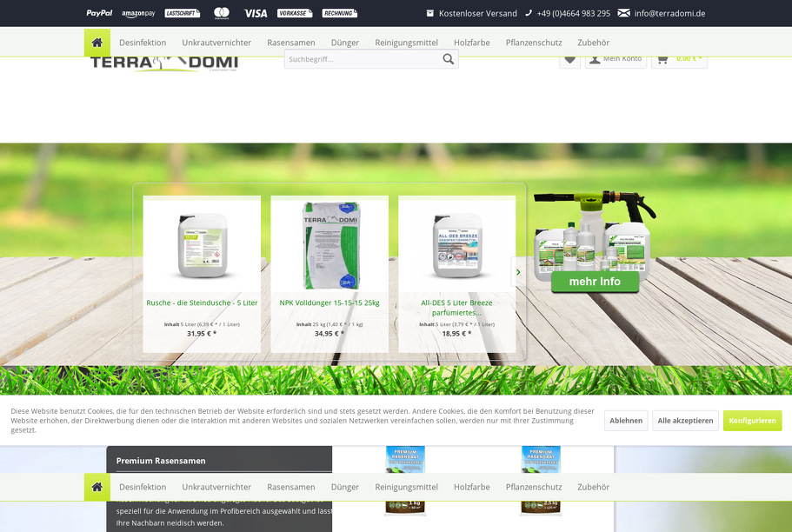Click into the Suchbegriff search field
The image size is (792, 532).
click(365, 59)
